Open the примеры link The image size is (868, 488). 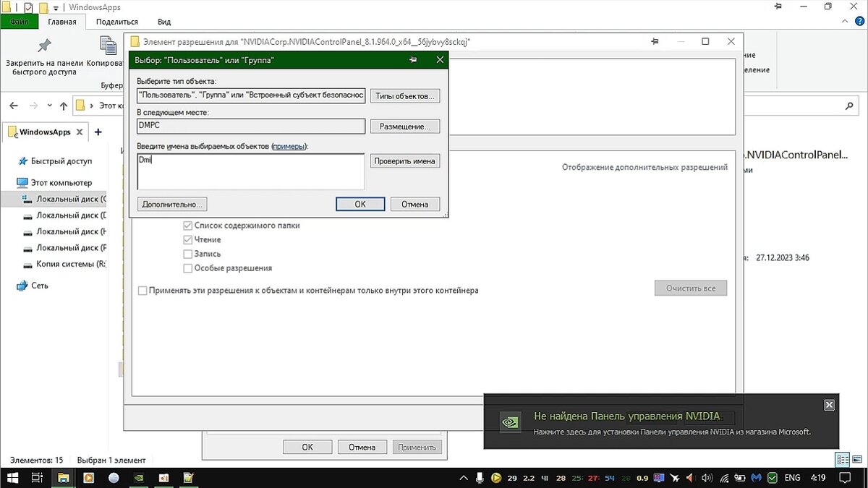pos(289,147)
